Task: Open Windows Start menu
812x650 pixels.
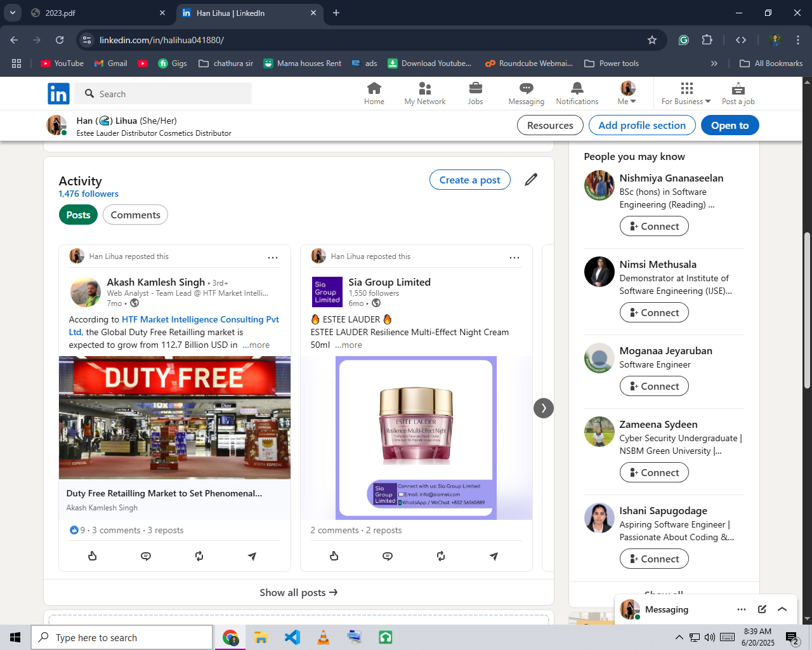Action: coord(15,637)
